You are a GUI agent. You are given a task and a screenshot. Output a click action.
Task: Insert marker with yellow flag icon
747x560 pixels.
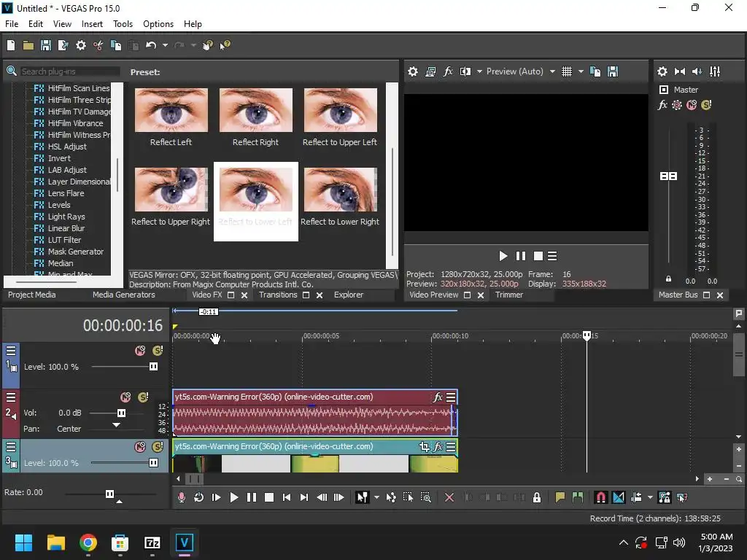(560, 497)
